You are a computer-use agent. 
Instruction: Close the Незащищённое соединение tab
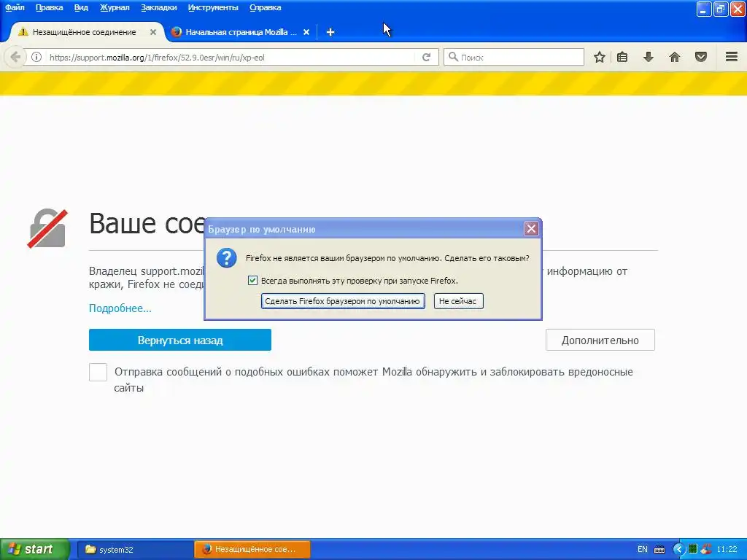click(x=153, y=32)
